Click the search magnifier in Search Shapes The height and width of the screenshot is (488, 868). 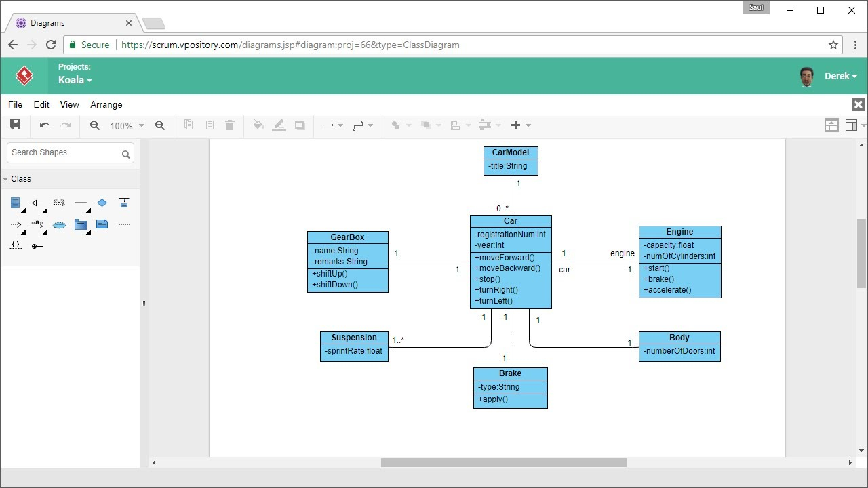tap(125, 154)
